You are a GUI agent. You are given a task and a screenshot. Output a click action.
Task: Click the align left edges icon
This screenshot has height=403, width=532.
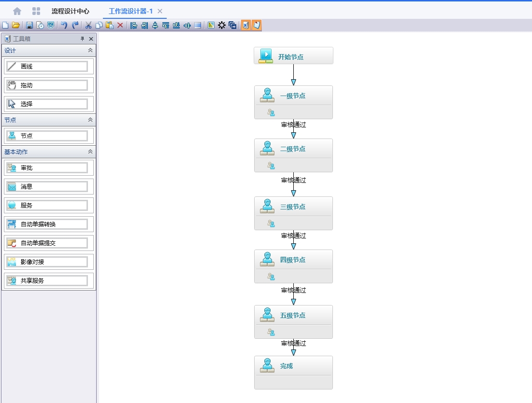tap(134, 25)
